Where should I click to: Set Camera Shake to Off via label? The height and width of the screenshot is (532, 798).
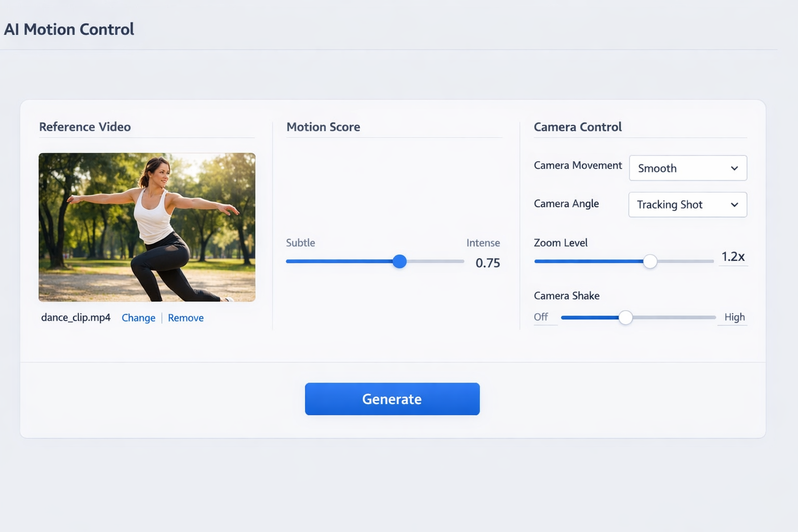(x=541, y=317)
